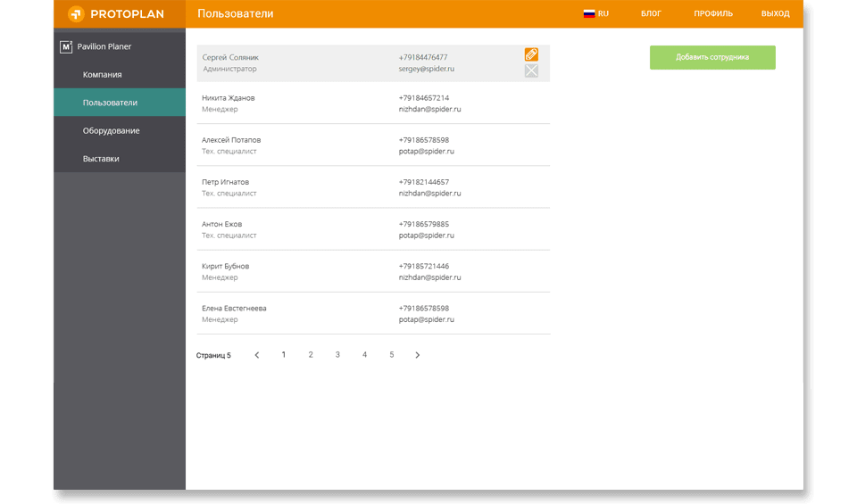857x504 pixels.
Task: Go to page 5
Action: [391, 355]
